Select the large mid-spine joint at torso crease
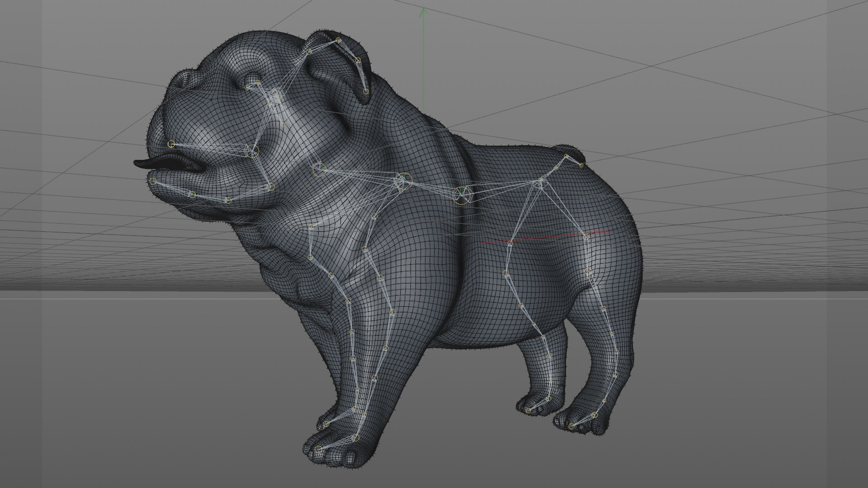The height and width of the screenshot is (488, 868). (x=462, y=195)
